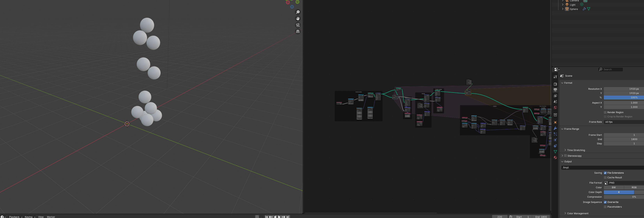The width and height of the screenshot is (644, 218).
Task: Click the Sphere modifier wrench icon in outliner
Action: tap(584, 9)
